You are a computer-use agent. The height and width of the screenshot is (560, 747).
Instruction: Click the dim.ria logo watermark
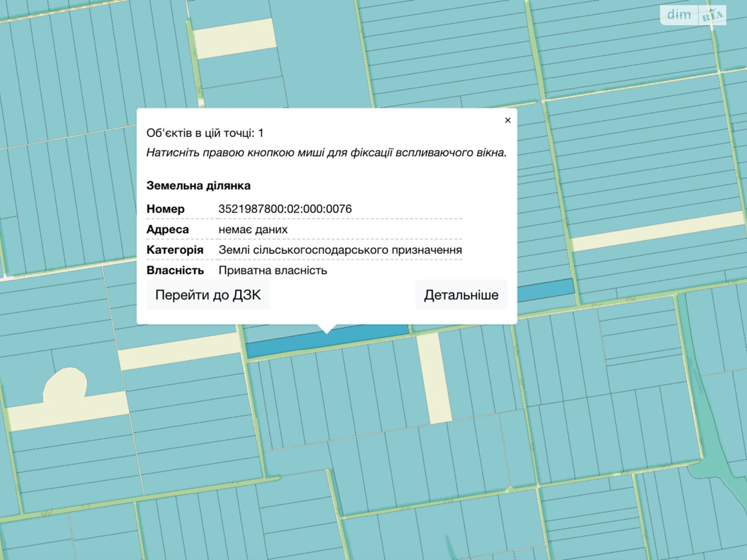click(x=693, y=15)
